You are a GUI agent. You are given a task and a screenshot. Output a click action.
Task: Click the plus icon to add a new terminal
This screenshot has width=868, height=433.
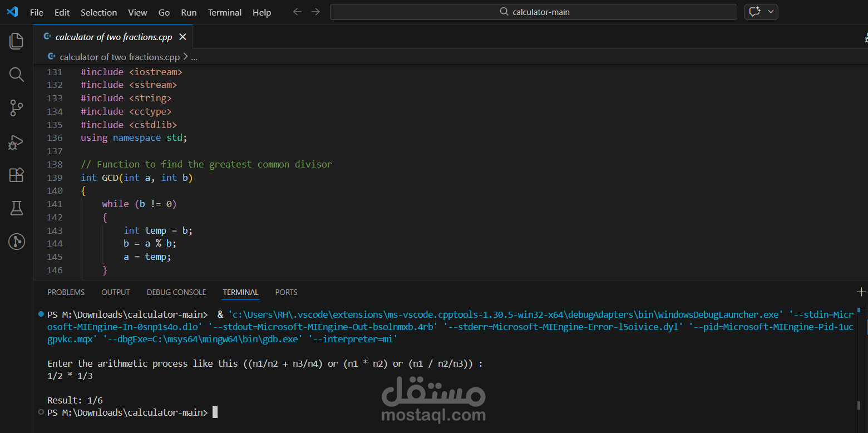[861, 292]
